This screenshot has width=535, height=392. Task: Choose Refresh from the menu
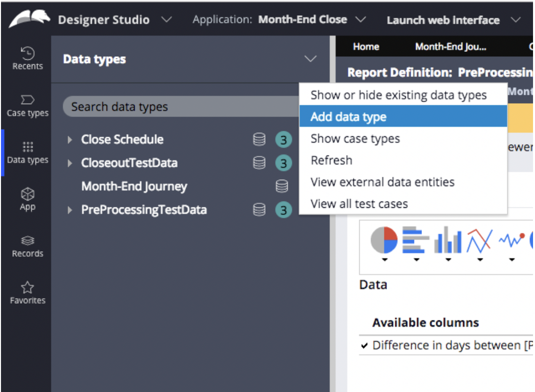click(403, 160)
